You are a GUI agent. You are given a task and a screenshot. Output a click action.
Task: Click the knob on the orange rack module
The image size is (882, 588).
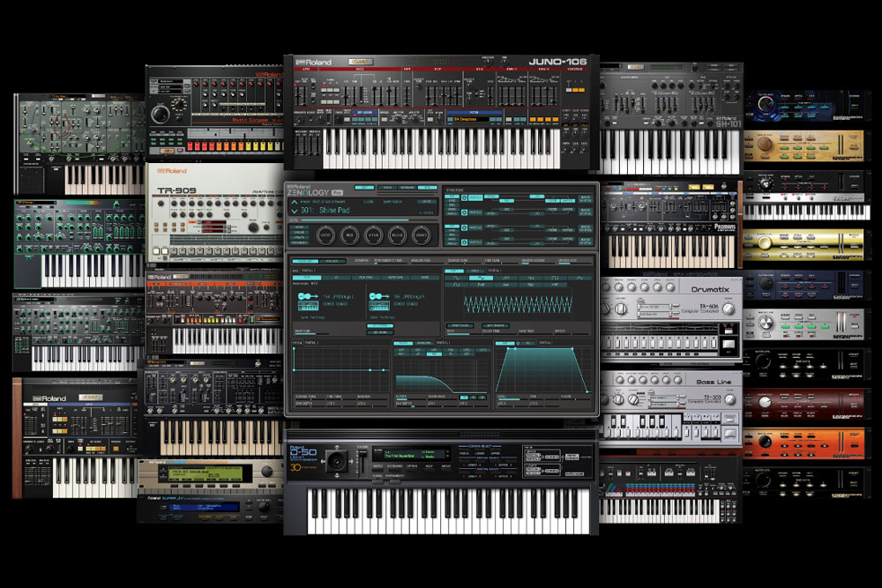pos(765,442)
